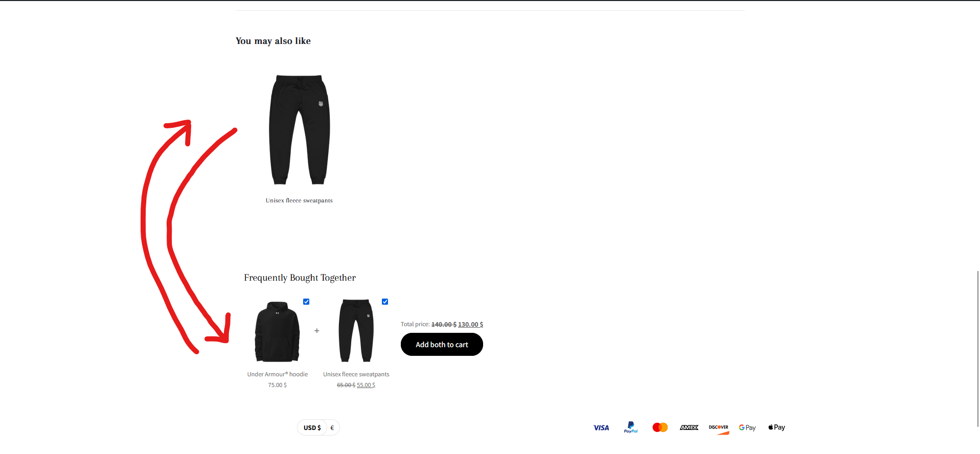Open Unisex fleece sweatpants under You may also like
Image resolution: width=980 pixels, height=454 pixels.
pos(299,200)
